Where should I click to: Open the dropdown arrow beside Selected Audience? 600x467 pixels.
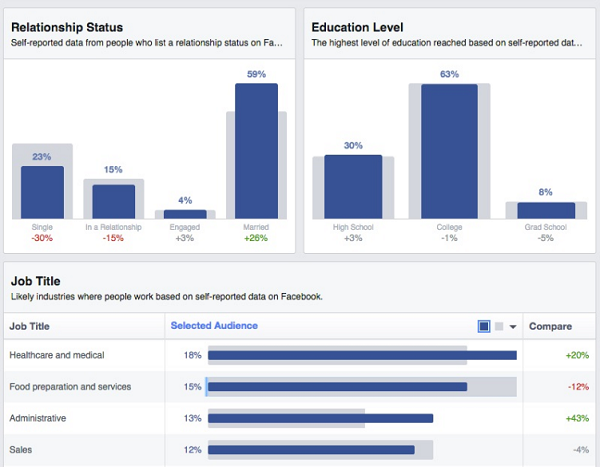(513, 327)
